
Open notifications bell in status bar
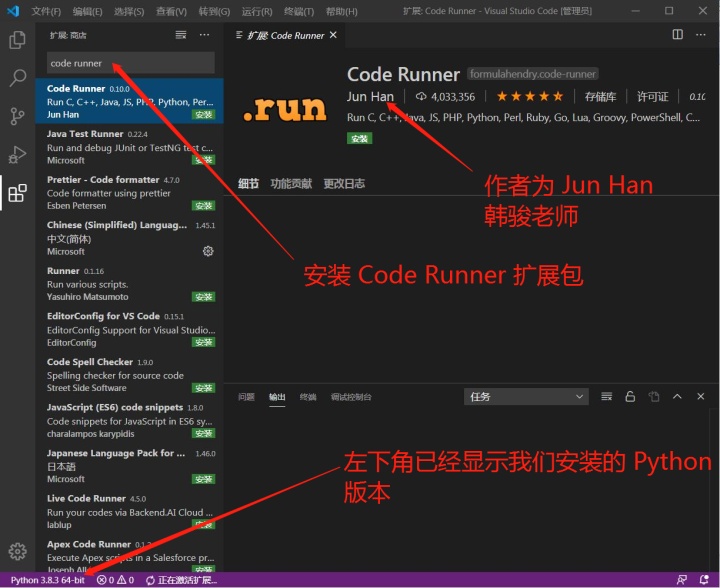[704, 580]
